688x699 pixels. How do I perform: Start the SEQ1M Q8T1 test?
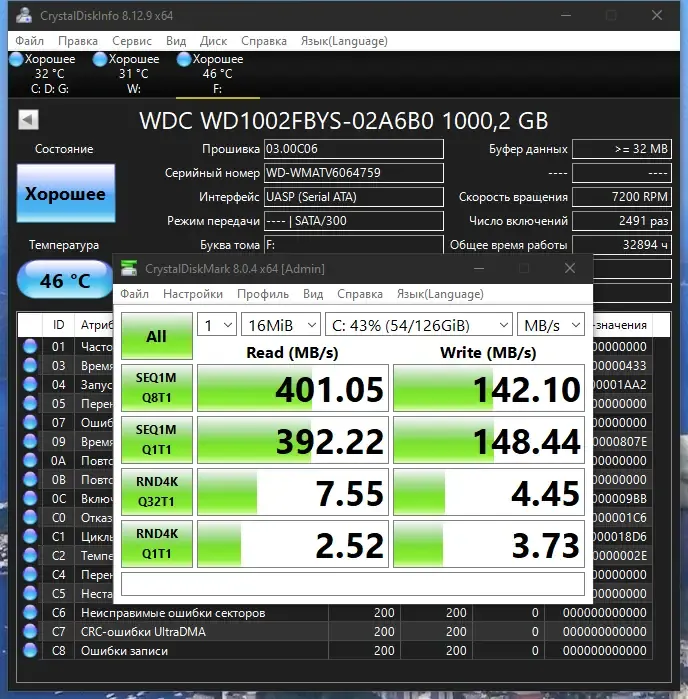pyautogui.click(x=157, y=387)
